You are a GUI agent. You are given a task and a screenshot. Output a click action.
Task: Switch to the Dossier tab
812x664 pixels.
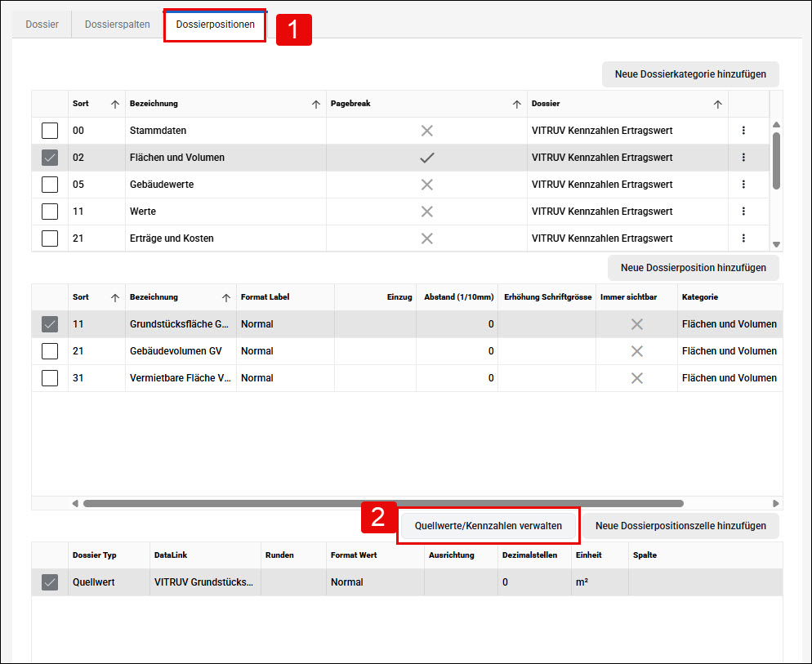(x=42, y=25)
